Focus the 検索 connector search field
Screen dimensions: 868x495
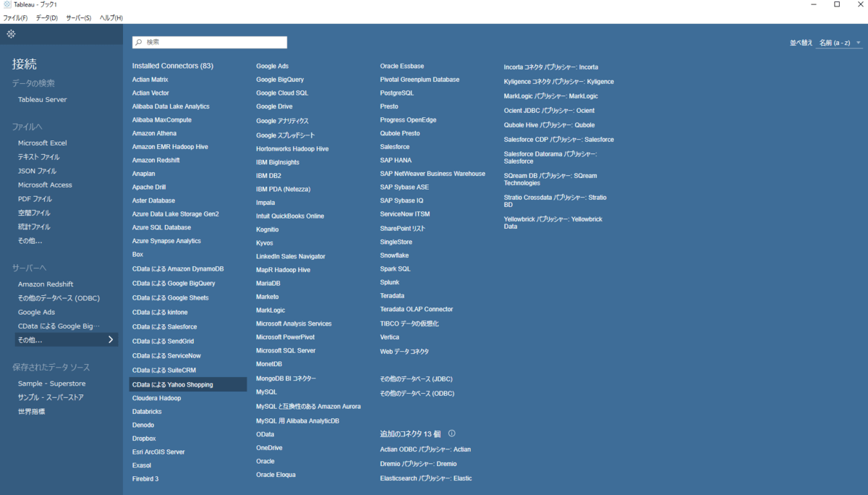coord(210,43)
